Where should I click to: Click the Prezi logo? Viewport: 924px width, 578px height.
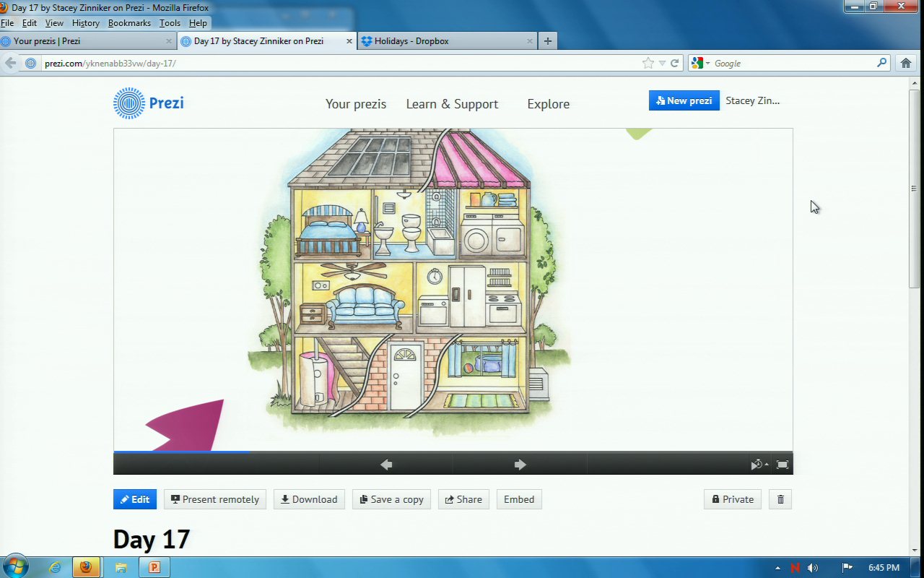pos(149,103)
